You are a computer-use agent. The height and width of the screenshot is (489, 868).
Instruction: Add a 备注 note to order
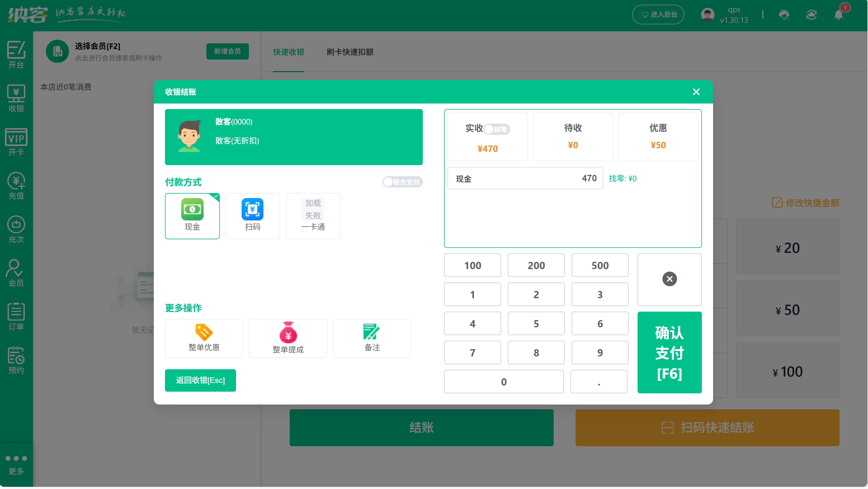tap(372, 338)
